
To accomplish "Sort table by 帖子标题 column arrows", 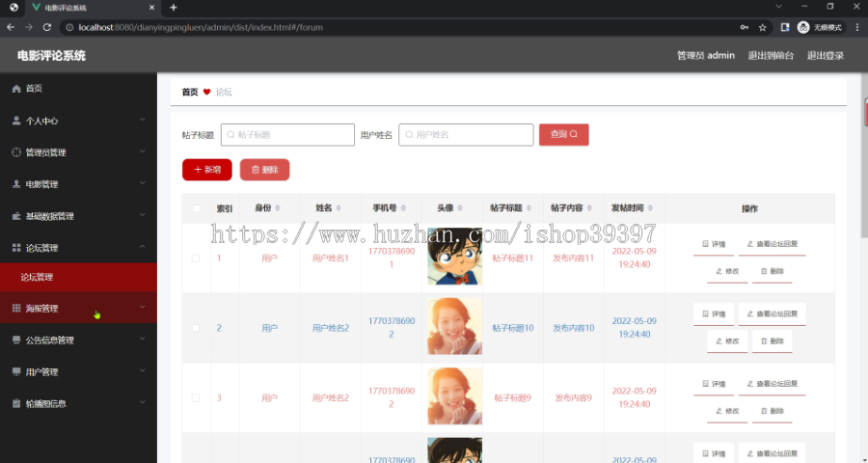I will (x=529, y=208).
